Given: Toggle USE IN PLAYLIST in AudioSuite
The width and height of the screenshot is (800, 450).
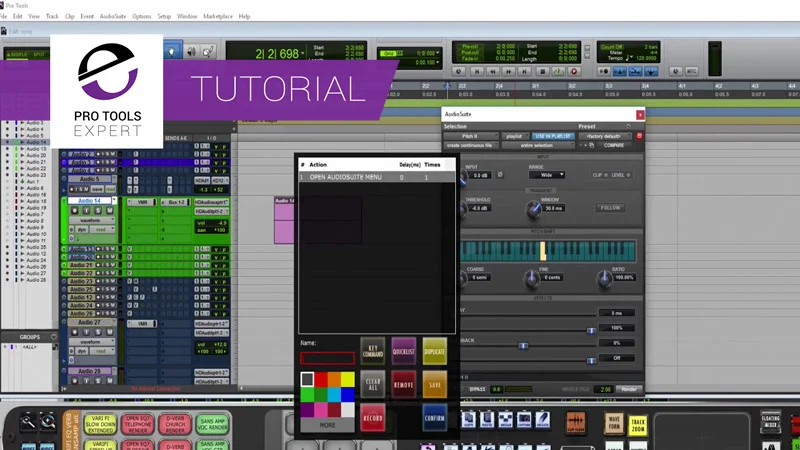Looking at the screenshot, I should click(554, 136).
